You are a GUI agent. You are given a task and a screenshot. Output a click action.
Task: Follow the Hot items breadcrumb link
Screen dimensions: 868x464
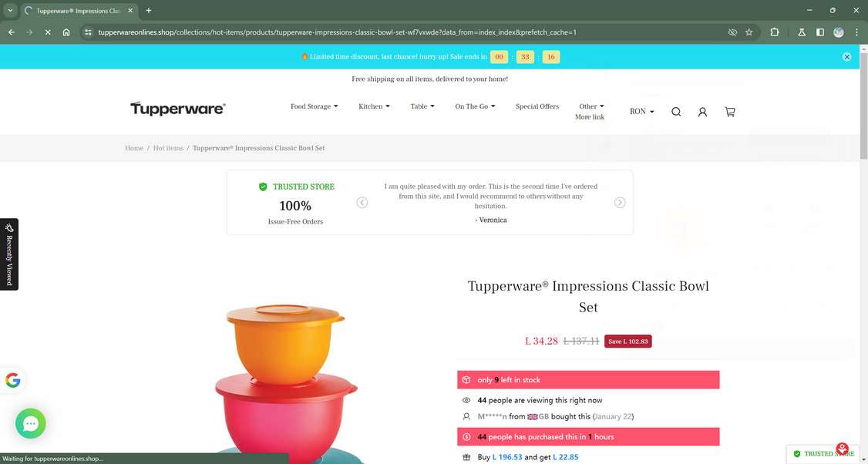coord(168,148)
